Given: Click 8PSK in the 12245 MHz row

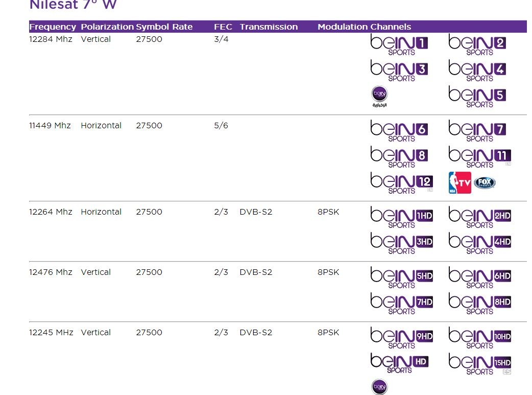Looking at the screenshot, I should [328, 332].
